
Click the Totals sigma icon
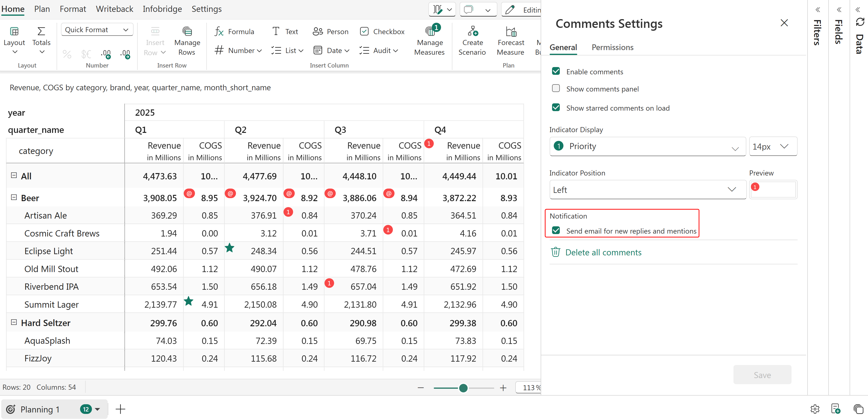41,32
